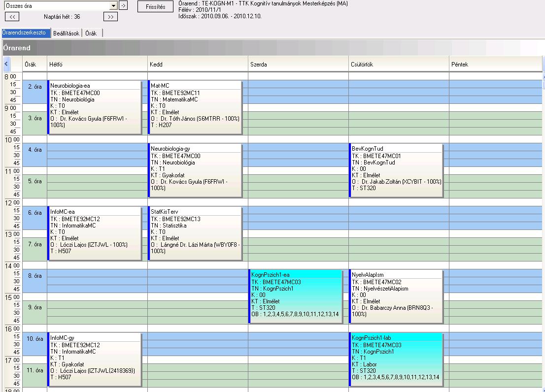Click the "14 00" time label
This screenshot has width=545, height=392.
[x=12, y=265]
